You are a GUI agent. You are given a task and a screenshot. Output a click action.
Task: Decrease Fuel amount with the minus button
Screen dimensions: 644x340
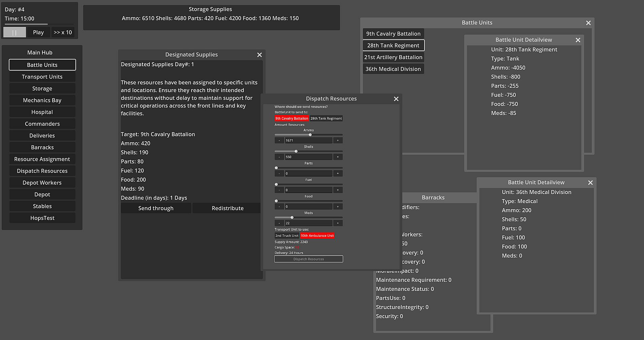pyautogui.click(x=279, y=190)
